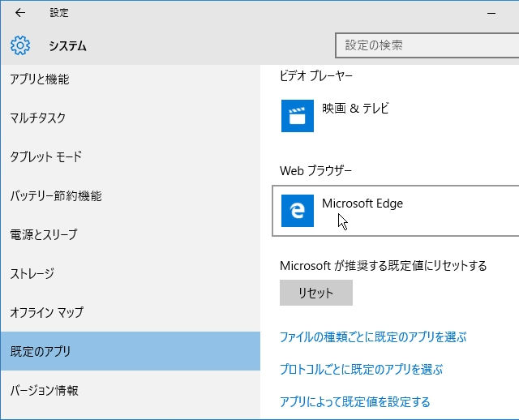Image resolution: width=519 pixels, height=420 pixels.
Task: Open オフライン マップ settings
Action: coord(131,312)
